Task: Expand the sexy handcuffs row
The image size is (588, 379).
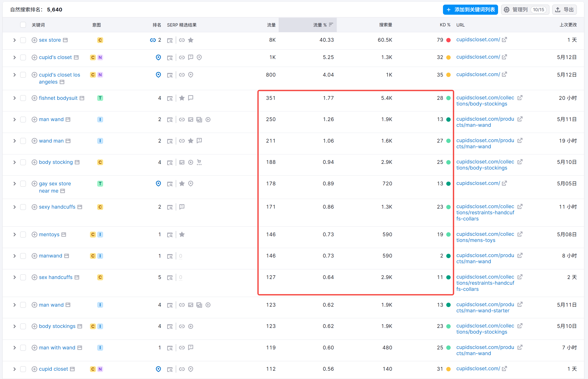Action: (14, 207)
